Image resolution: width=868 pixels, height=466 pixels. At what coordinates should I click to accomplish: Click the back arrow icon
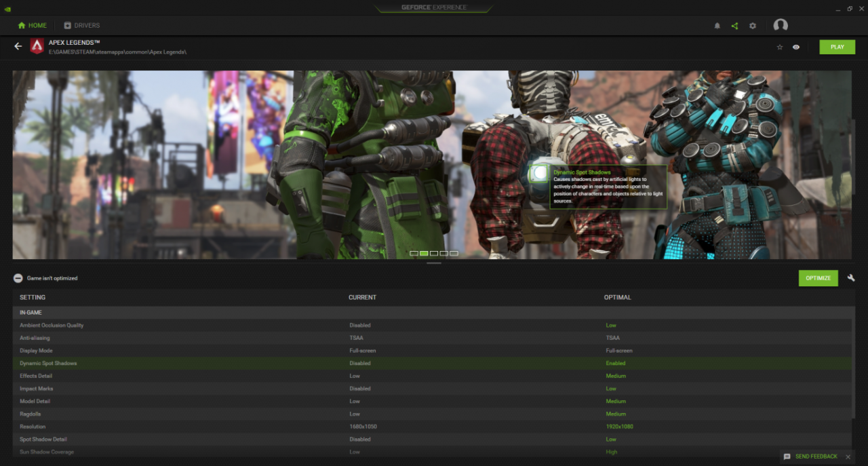click(18, 47)
